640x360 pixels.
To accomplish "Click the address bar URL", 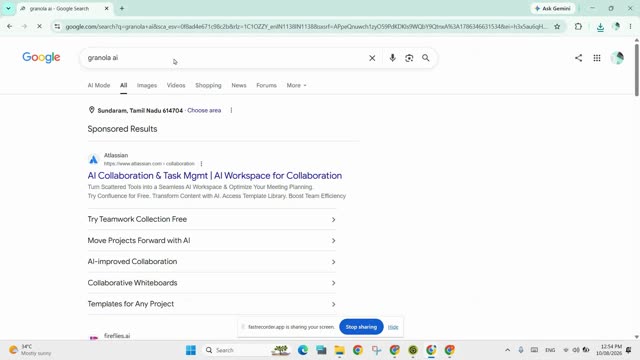I will coord(306,27).
